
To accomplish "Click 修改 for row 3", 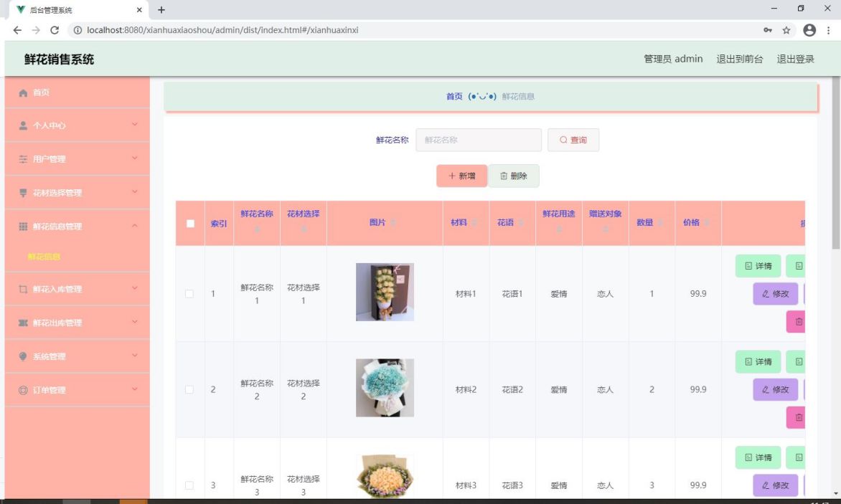I will 776,485.
